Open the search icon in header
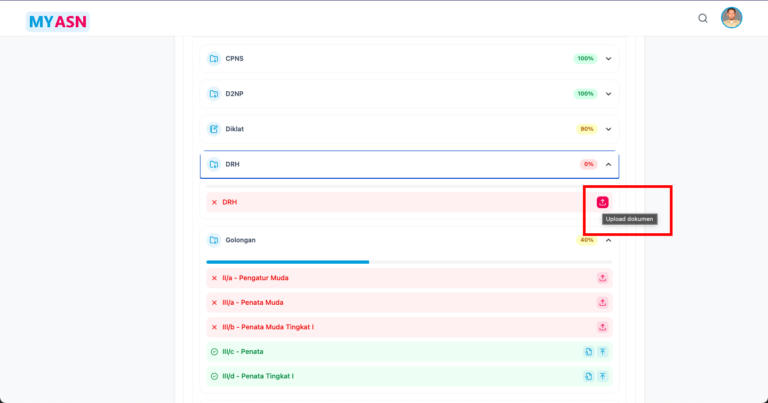Screen dimensions: 768x403 pyautogui.click(x=703, y=18)
